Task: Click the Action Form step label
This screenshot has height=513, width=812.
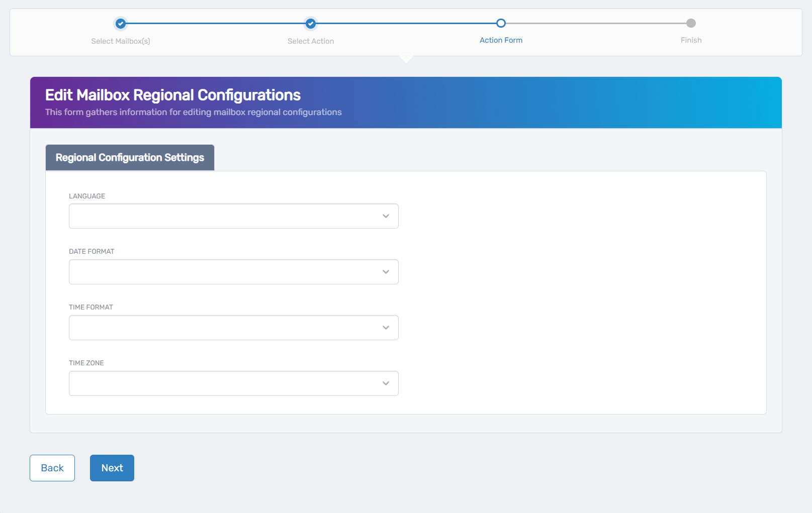Action: point(500,40)
